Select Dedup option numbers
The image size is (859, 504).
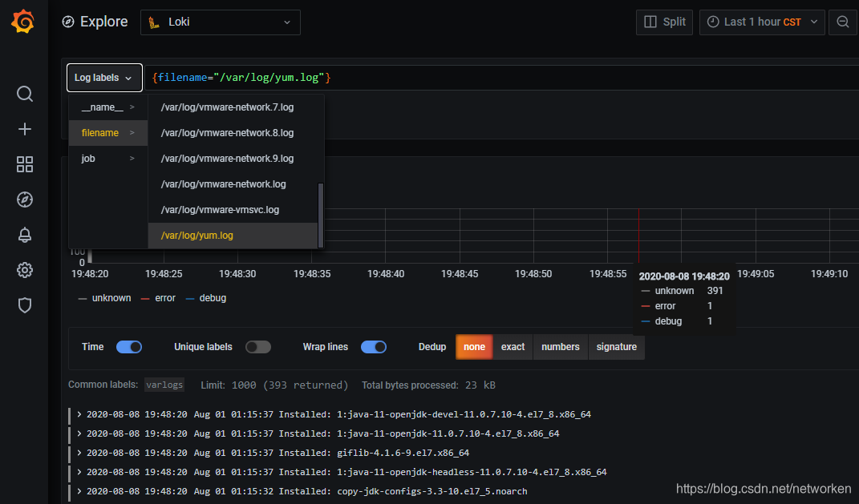point(561,347)
